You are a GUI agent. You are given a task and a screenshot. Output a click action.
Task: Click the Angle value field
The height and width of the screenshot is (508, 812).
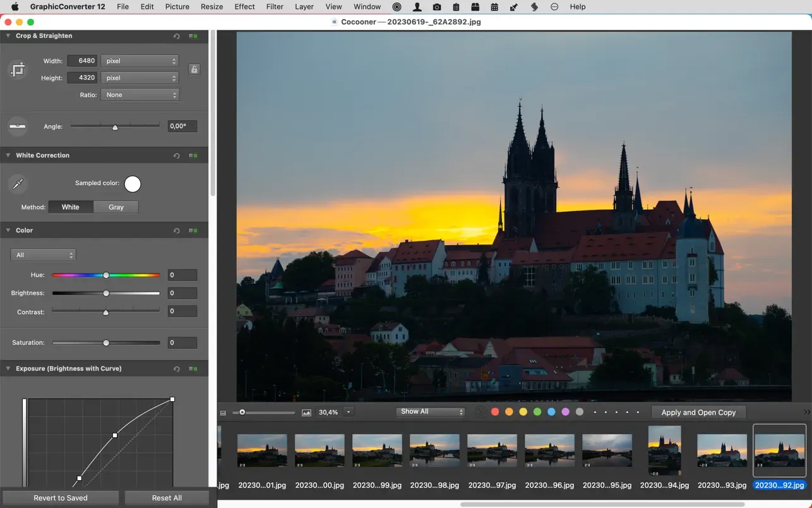pyautogui.click(x=182, y=126)
